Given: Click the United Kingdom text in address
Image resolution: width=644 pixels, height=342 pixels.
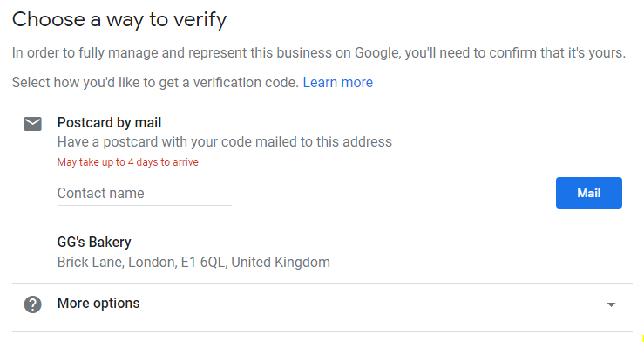Looking at the screenshot, I should (281, 263).
